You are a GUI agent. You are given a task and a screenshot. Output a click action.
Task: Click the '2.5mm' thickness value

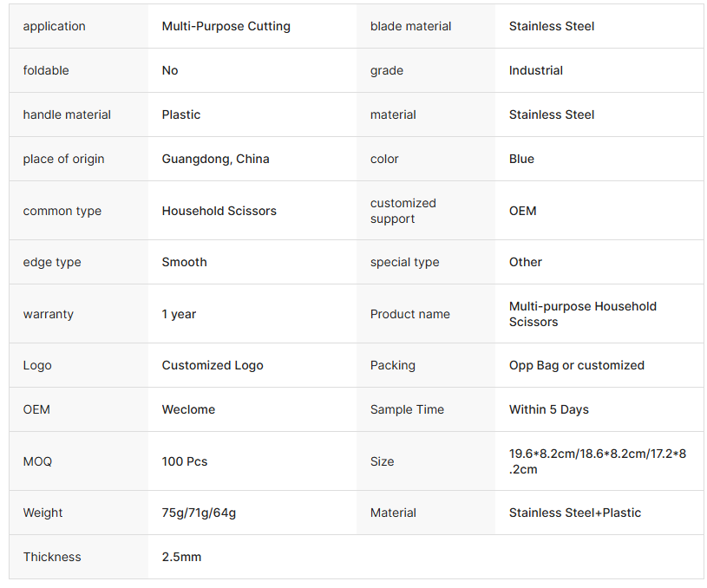coord(181,557)
